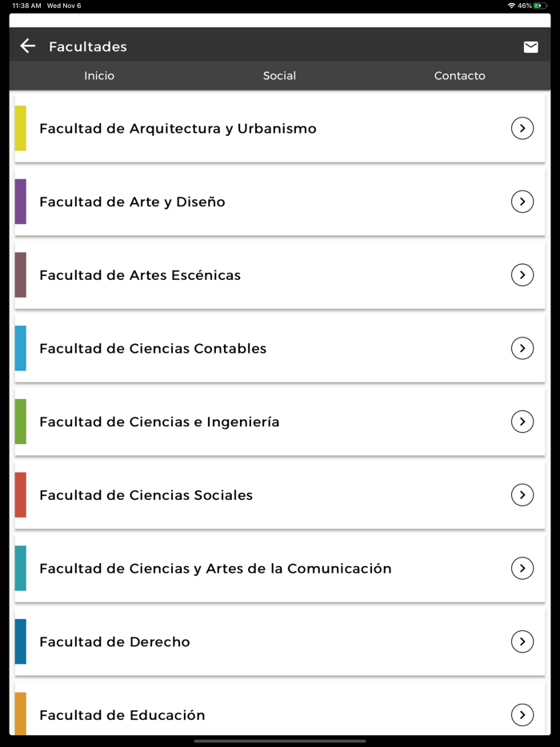Switch to the Contacto tab
560x747 pixels.
click(x=459, y=75)
